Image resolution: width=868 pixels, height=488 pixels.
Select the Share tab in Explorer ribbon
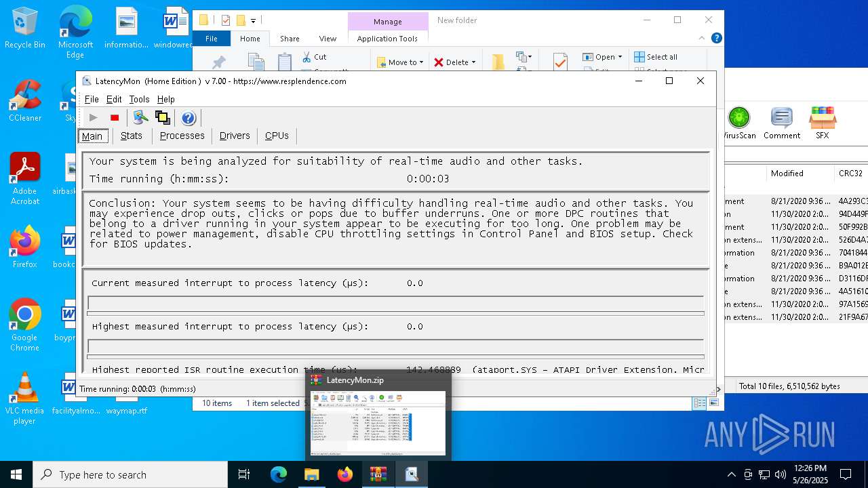pos(290,39)
